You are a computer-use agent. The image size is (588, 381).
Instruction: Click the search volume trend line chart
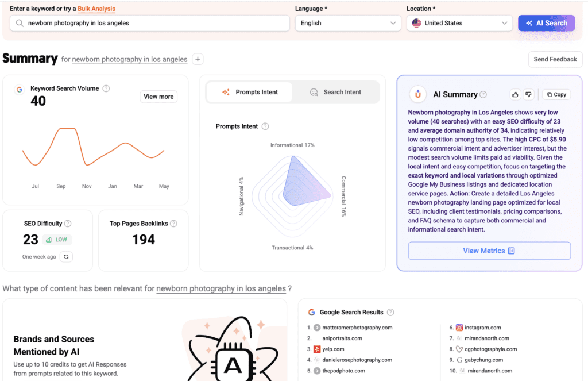coord(93,147)
